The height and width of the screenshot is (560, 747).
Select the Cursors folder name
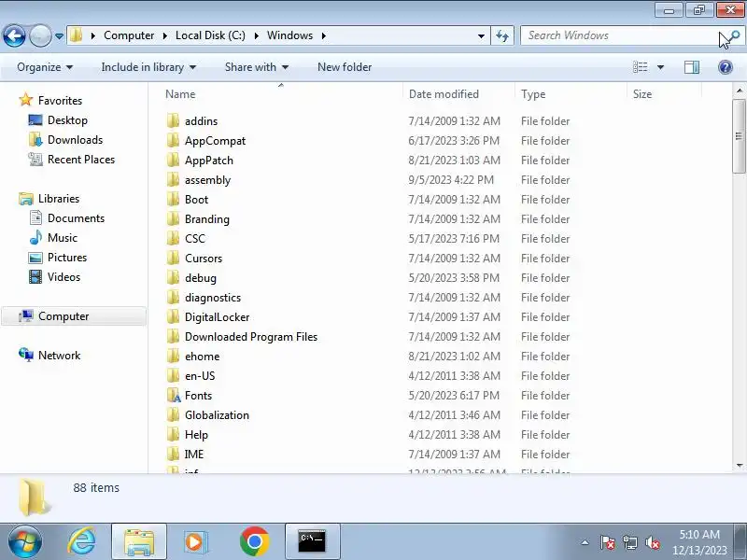pyautogui.click(x=204, y=259)
